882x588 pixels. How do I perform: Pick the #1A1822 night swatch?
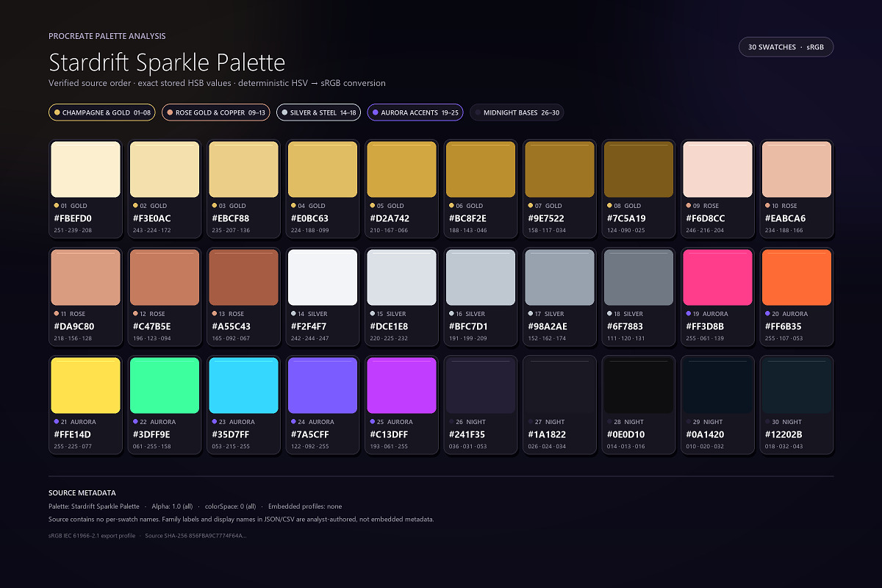tap(559, 385)
